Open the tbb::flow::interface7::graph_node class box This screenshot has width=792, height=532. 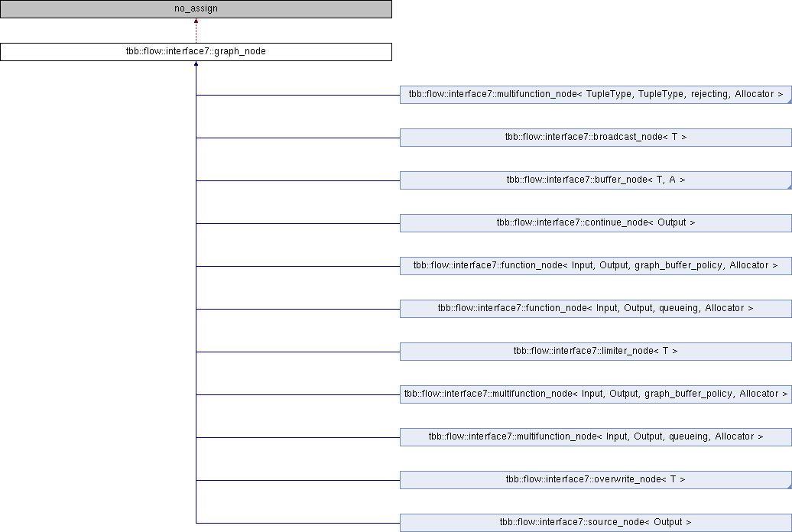tap(196, 52)
